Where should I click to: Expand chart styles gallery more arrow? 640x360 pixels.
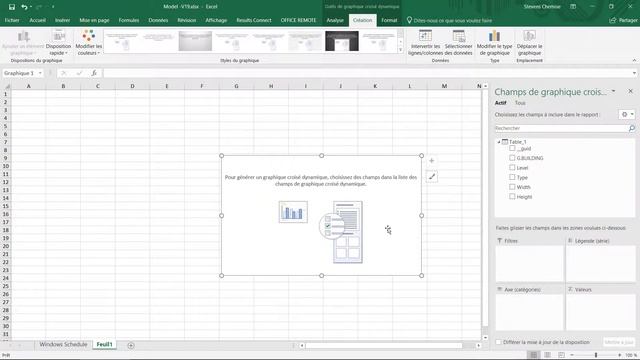tap(400, 50)
